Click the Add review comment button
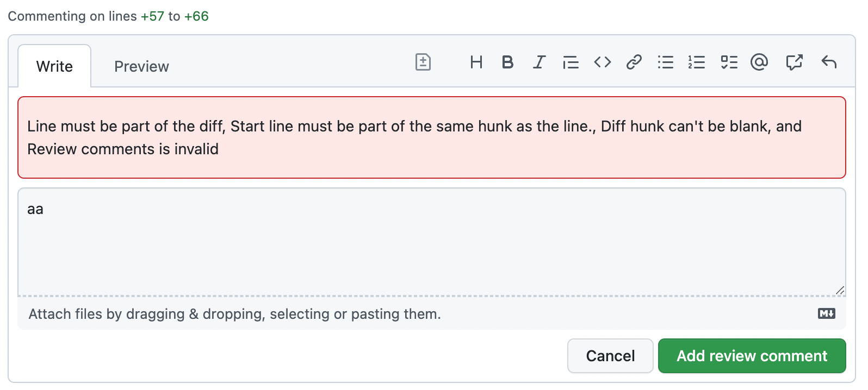The width and height of the screenshot is (868, 390). click(x=752, y=356)
